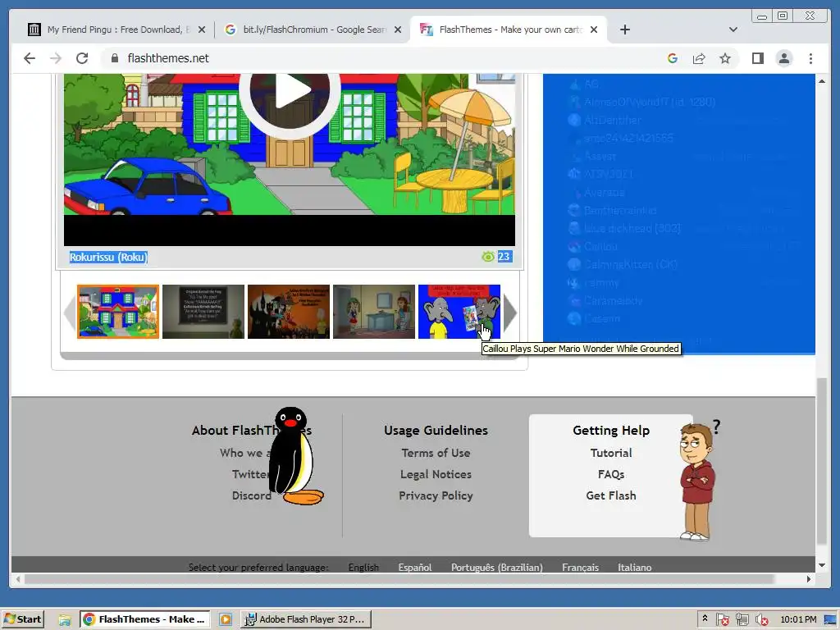Click the green eye views icon
This screenshot has height=630, width=840.
click(x=487, y=257)
